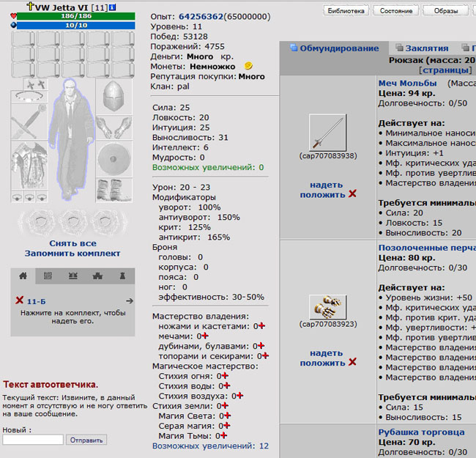Click the Снять все link

pyautogui.click(x=72, y=243)
